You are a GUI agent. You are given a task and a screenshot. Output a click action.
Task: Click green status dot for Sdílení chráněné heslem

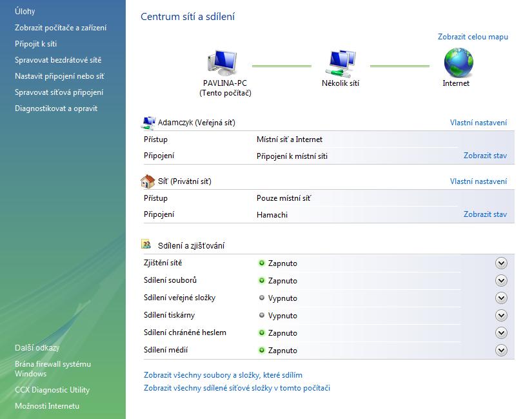tap(262, 332)
